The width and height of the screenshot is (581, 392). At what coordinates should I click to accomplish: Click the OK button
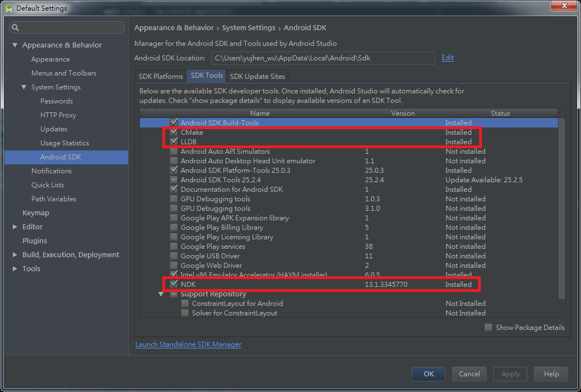[428, 374]
